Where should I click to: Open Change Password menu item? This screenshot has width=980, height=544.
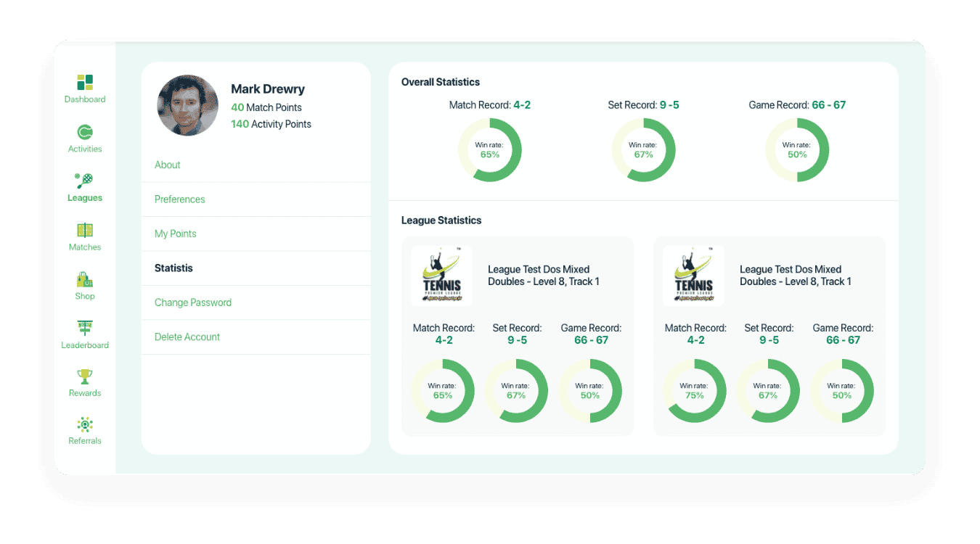pos(256,302)
